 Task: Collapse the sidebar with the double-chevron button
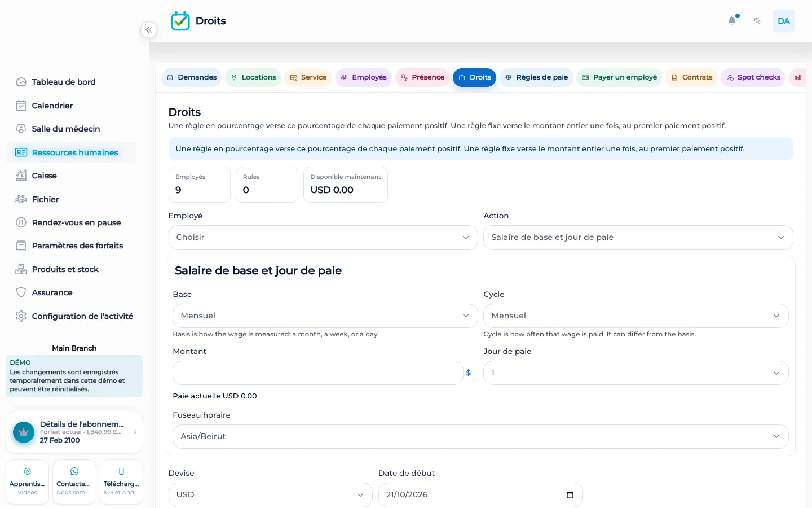point(148,30)
